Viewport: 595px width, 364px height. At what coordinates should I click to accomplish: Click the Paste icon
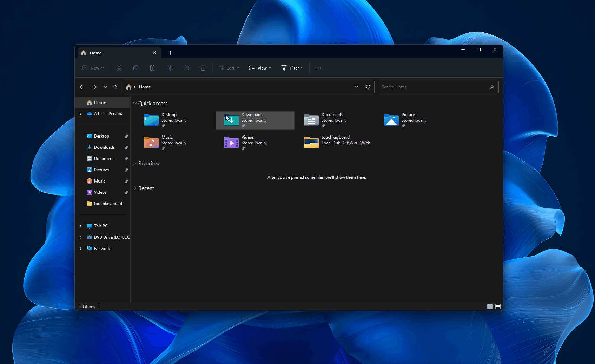(153, 68)
